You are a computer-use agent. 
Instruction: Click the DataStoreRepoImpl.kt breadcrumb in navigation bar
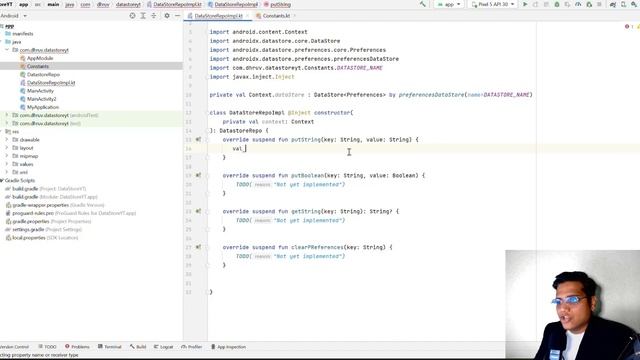pyautogui.click(x=174, y=4)
